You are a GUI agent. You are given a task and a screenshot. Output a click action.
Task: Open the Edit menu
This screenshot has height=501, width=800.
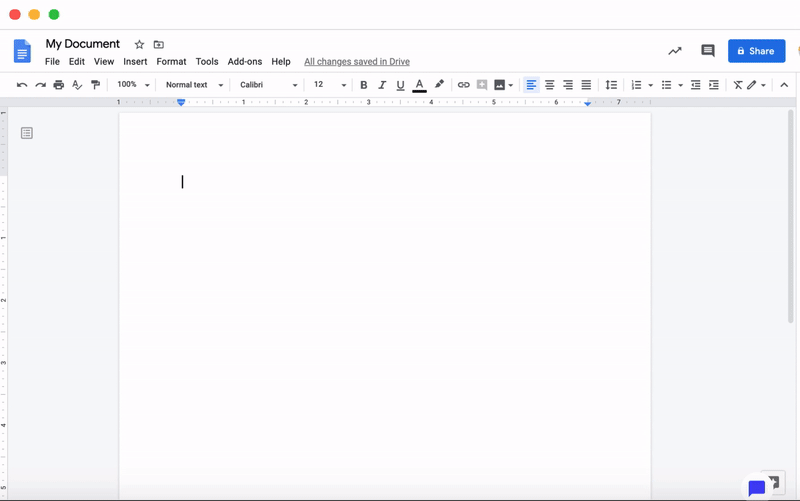pos(77,62)
